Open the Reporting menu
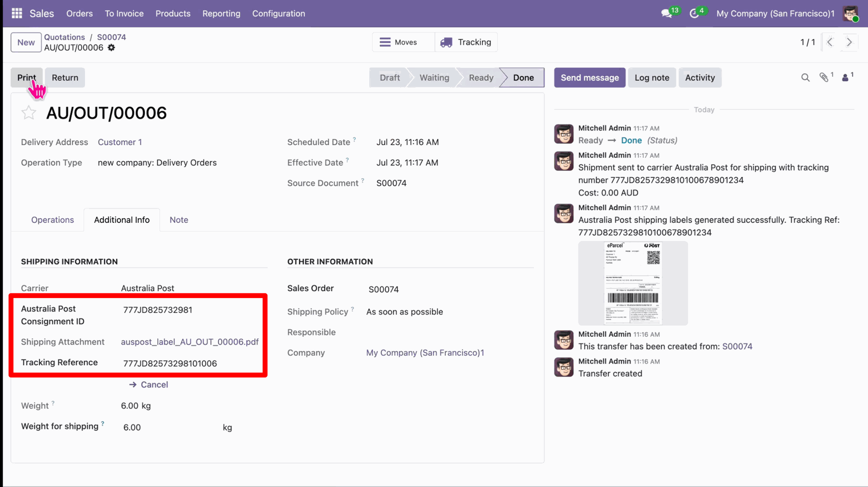 click(222, 14)
